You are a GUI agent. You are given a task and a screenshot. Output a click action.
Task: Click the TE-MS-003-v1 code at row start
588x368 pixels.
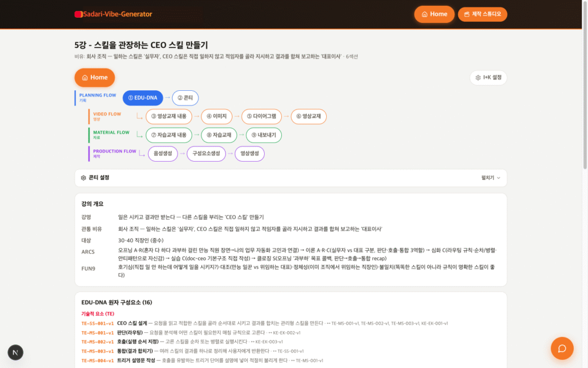[x=97, y=351]
